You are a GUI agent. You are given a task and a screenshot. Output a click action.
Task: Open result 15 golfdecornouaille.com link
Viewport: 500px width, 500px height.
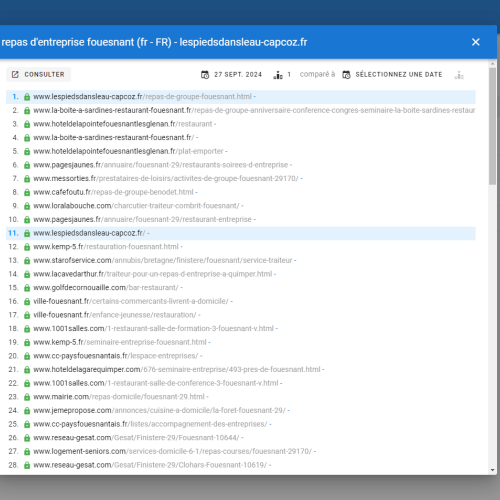106,288
